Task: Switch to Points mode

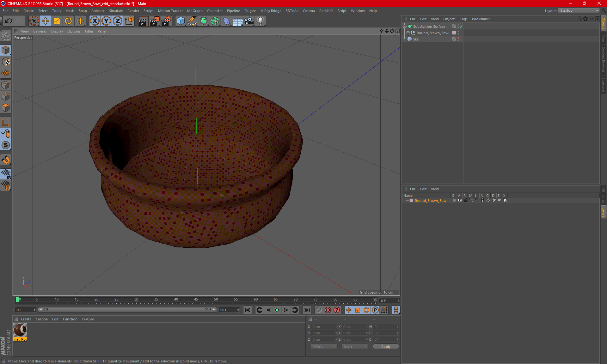Action: [x=6, y=85]
